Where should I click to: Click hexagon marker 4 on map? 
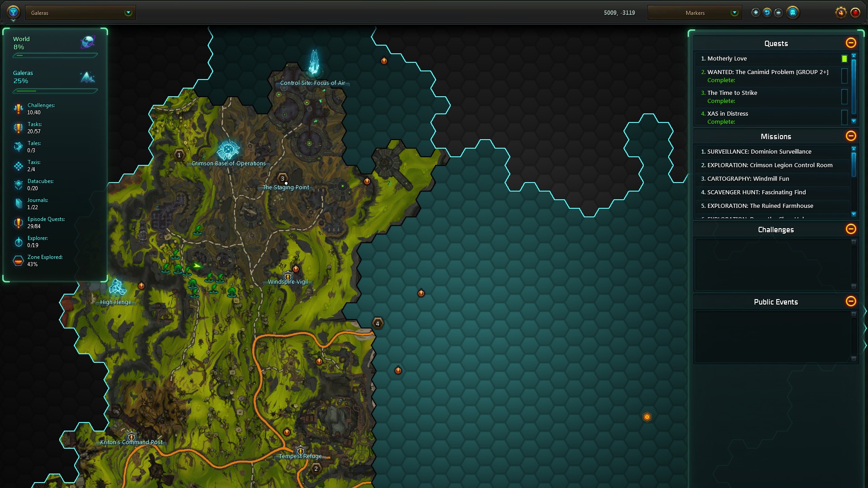pos(377,323)
